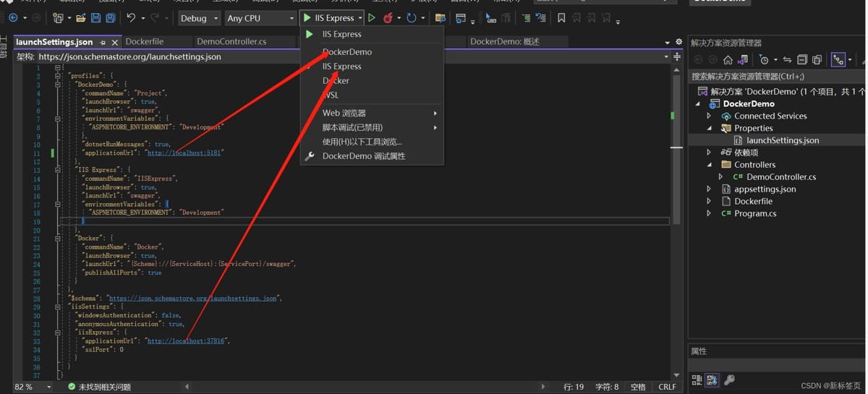
Task: Click the CRLF line ending indicator
Action: (667, 387)
